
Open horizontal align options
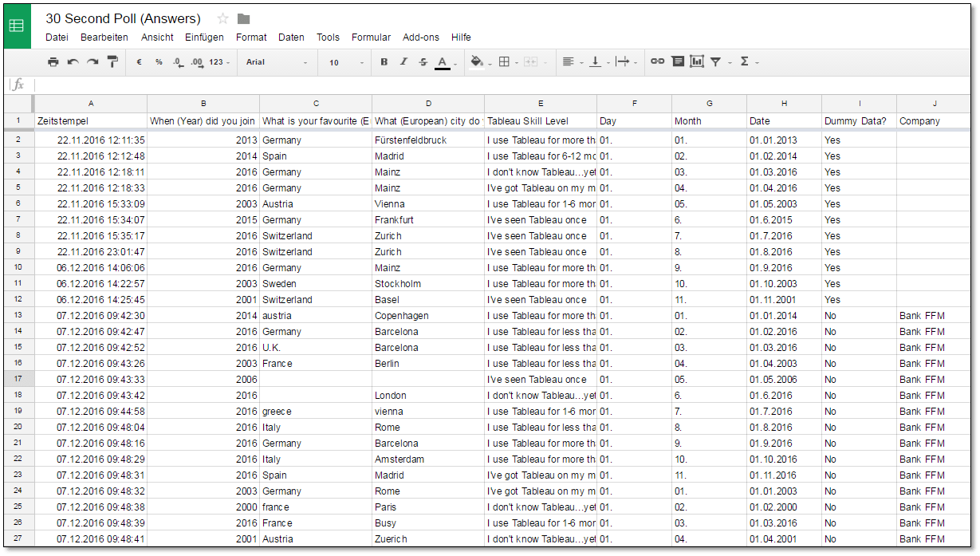[568, 61]
